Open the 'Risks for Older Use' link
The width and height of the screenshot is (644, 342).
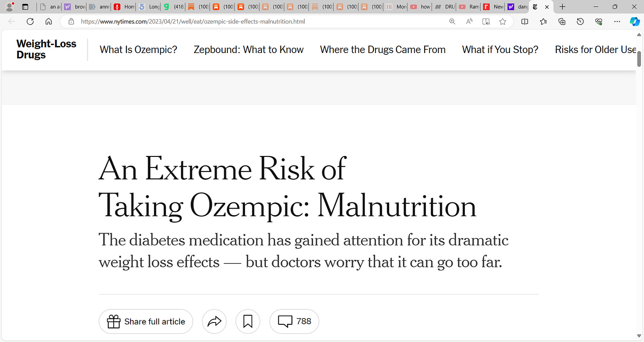pos(595,49)
